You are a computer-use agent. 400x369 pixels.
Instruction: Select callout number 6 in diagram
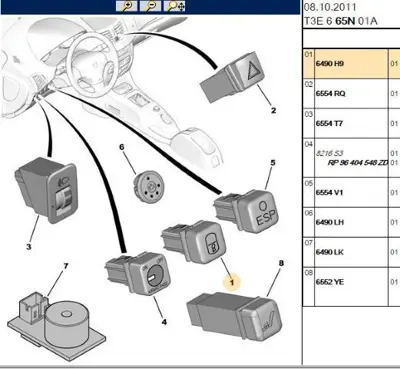122,147
